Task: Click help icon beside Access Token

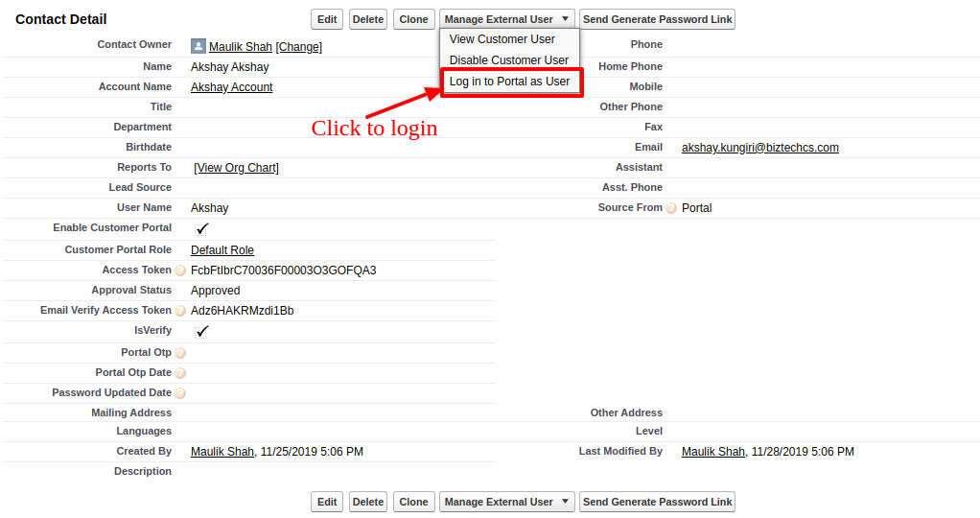Action: [180, 271]
